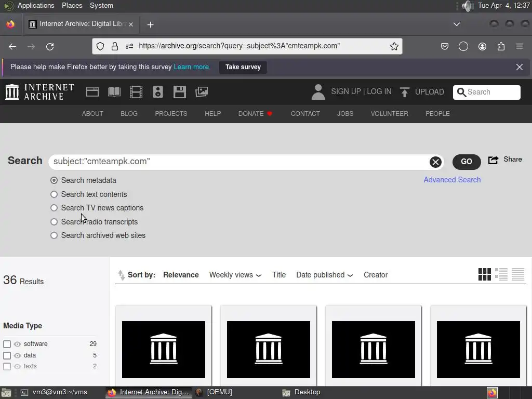Open the PROJECTS nav item
Screen dimensions: 532x399
tap(171, 114)
